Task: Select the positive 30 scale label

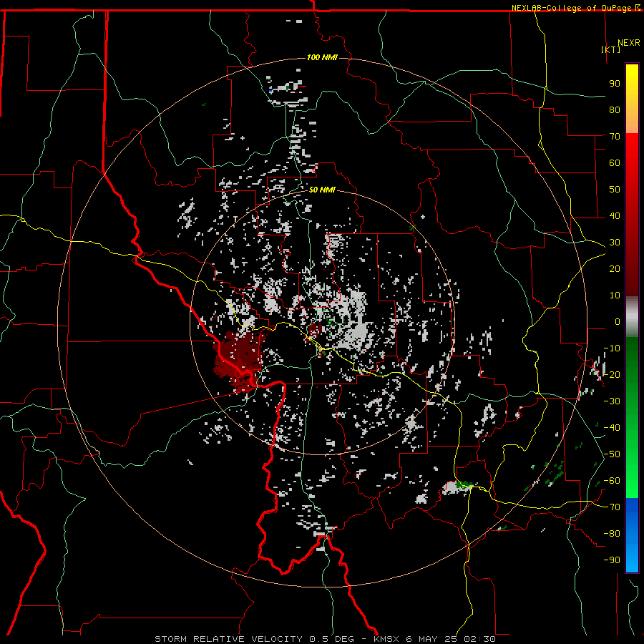Action: [615, 243]
